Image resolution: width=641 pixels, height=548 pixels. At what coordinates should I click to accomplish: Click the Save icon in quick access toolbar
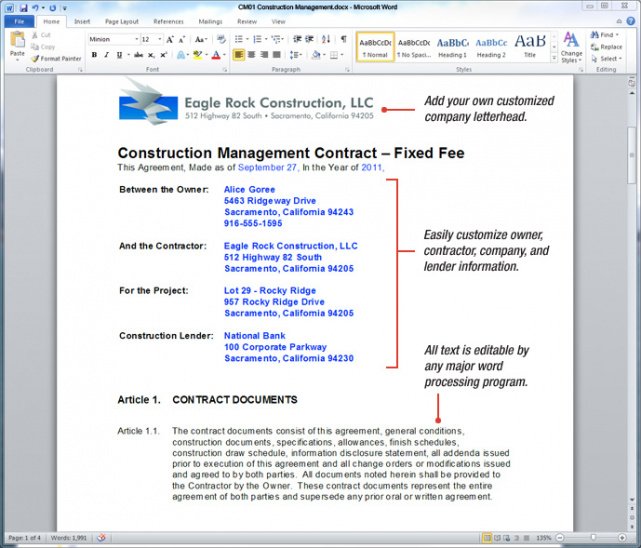click(x=23, y=7)
